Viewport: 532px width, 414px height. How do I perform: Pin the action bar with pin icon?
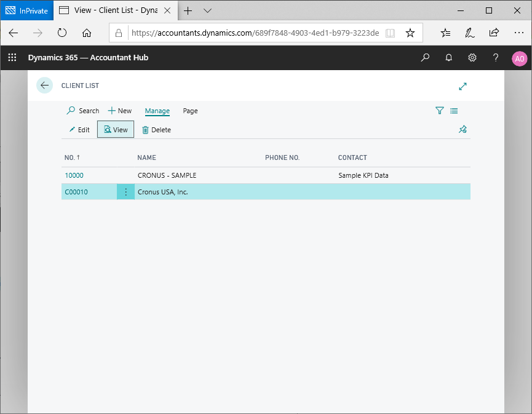click(x=463, y=129)
